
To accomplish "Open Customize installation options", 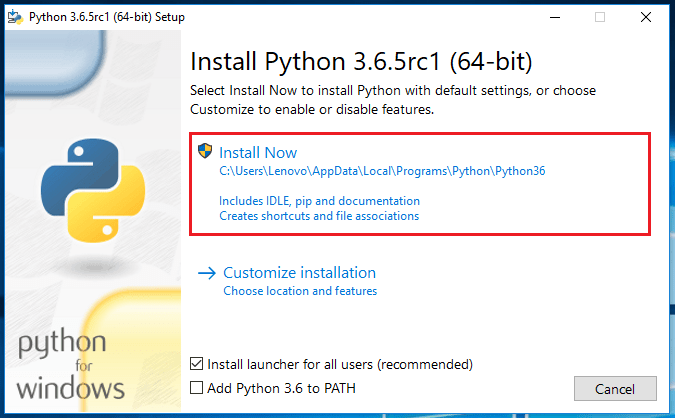I will 299,273.
